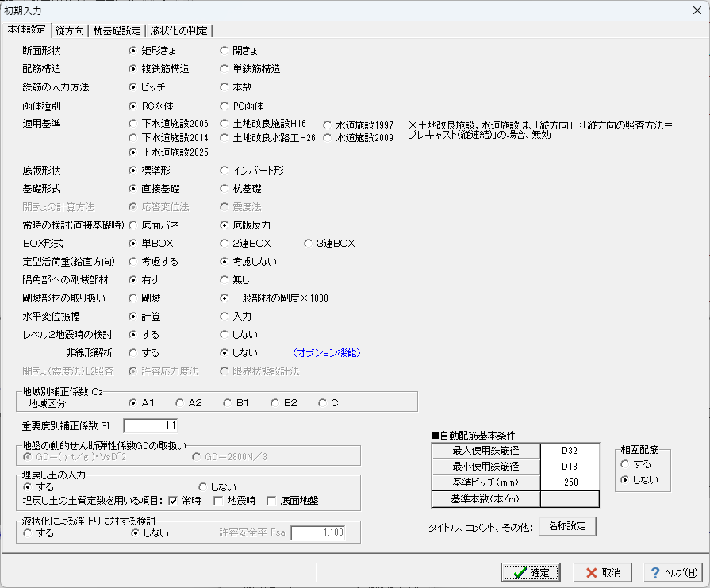Open the 名称設定 dialog
The image size is (710, 588).
(x=566, y=526)
